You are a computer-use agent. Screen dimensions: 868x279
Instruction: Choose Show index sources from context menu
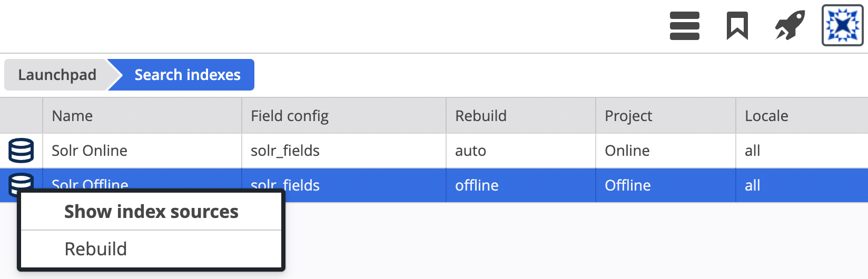click(x=151, y=212)
